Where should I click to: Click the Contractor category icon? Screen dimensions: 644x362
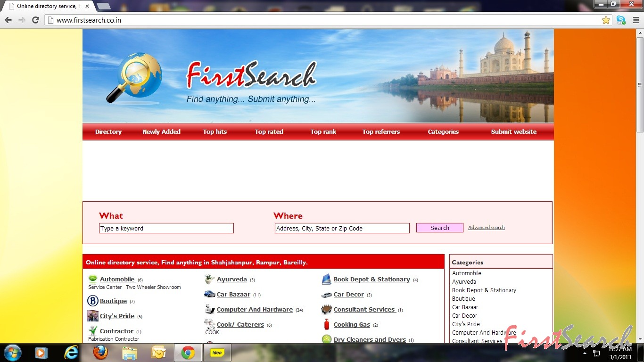[x=92, y=331]
